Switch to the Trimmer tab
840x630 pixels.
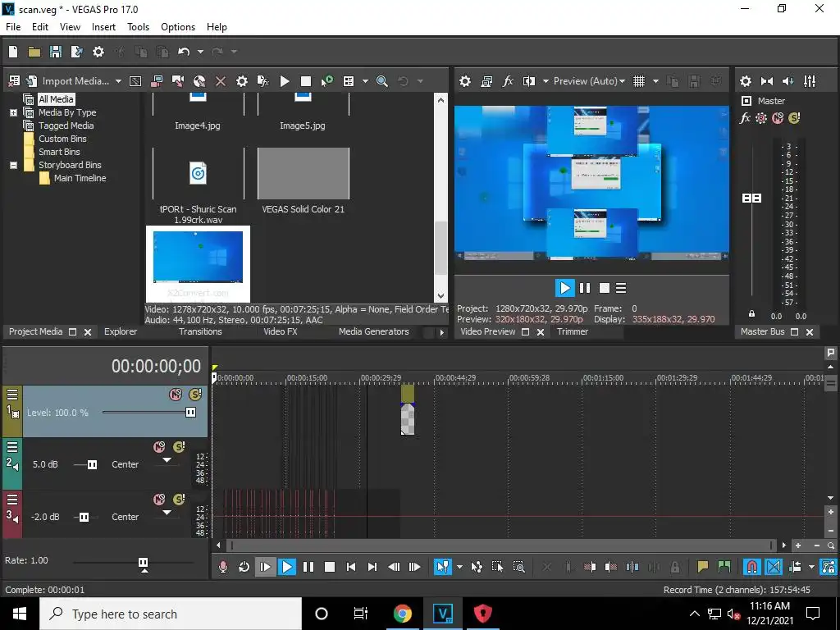click(x=573, y=331)
